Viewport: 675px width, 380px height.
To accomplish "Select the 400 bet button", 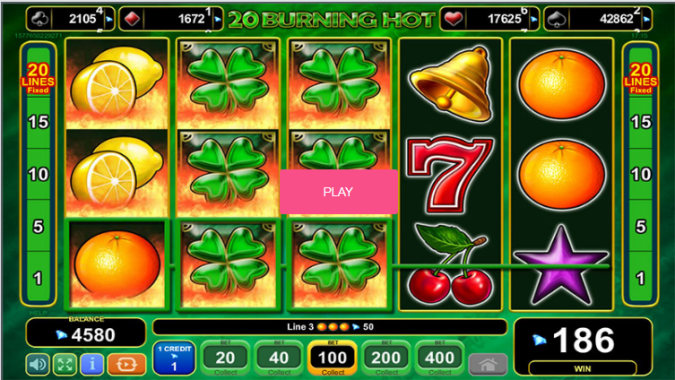I will click(x=440, y=358).
